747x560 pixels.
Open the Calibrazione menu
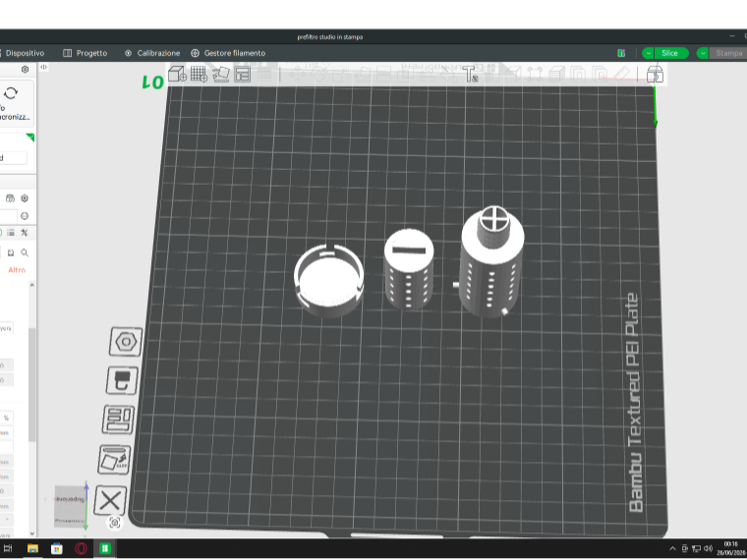pos(152,53)
